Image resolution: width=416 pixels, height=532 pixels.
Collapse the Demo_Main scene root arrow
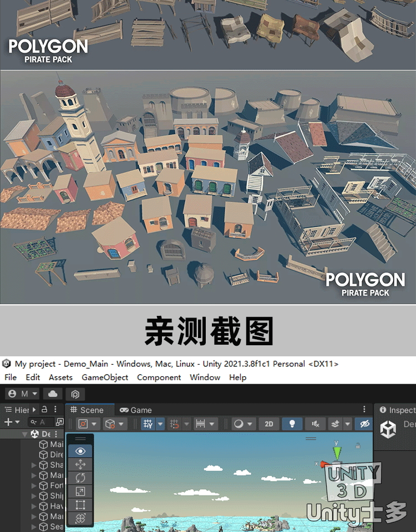pyautogui.click(x=24, y=434)
